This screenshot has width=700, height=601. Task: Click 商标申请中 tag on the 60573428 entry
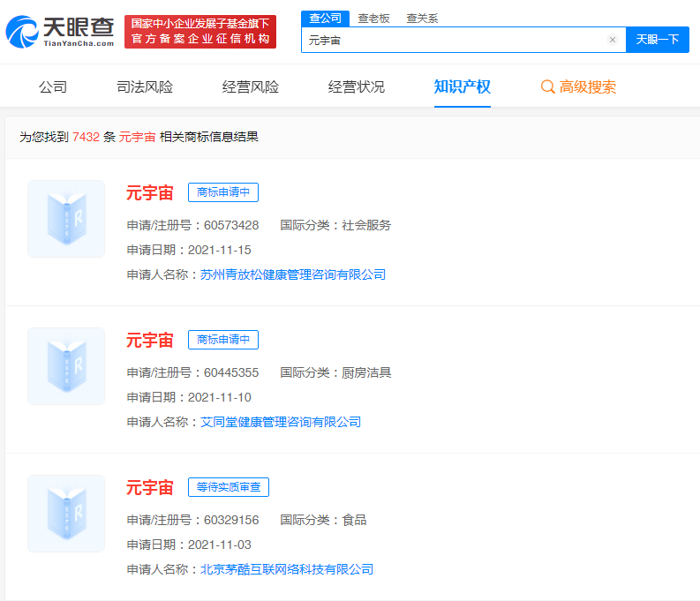(223, 192)
